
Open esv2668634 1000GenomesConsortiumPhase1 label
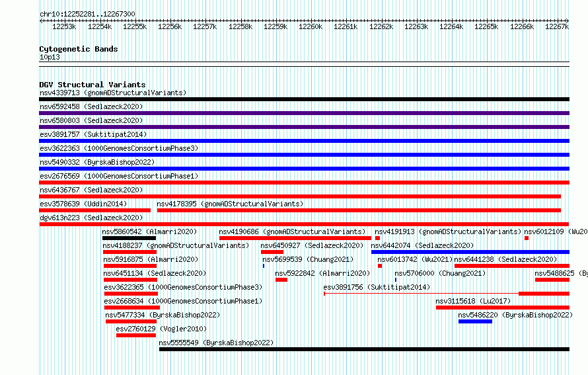click(184, 301)
